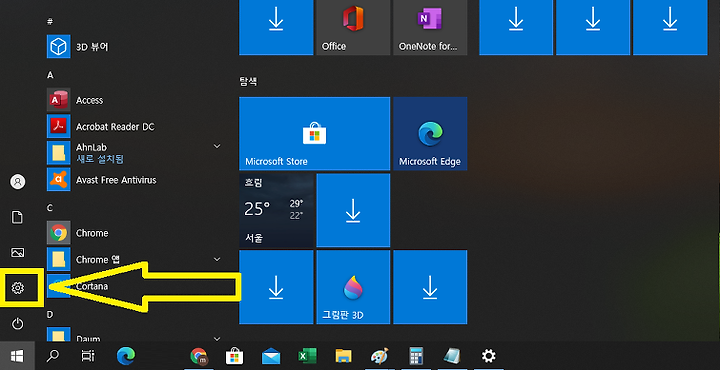Open Calculator from the taskbar
720x370 pixels.
pyautogui.click(x=416, y=356)
